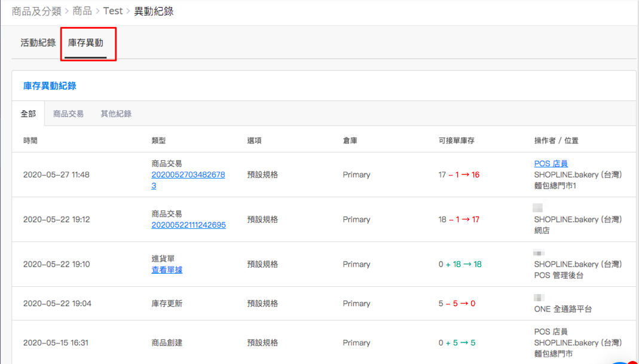The image size is (639, 364).
Task: Open the 活動紀錄 tab
Action: [x=38, y=43]
